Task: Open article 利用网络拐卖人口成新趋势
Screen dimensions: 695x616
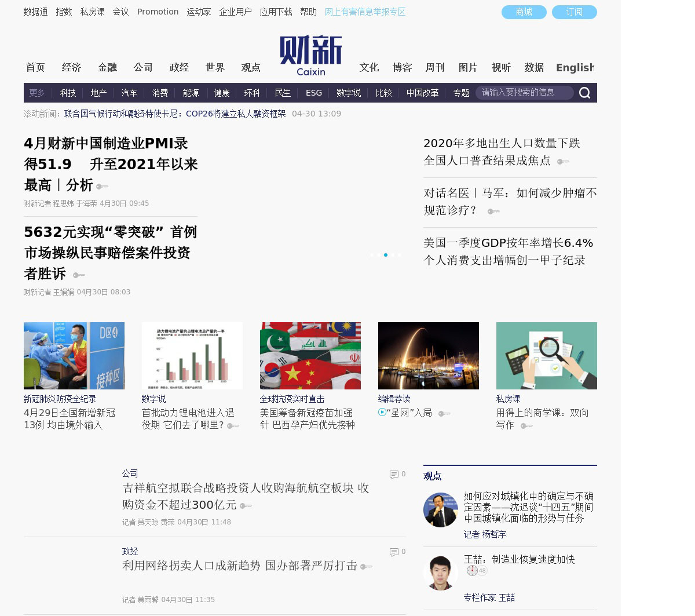Action: (240, 566)
